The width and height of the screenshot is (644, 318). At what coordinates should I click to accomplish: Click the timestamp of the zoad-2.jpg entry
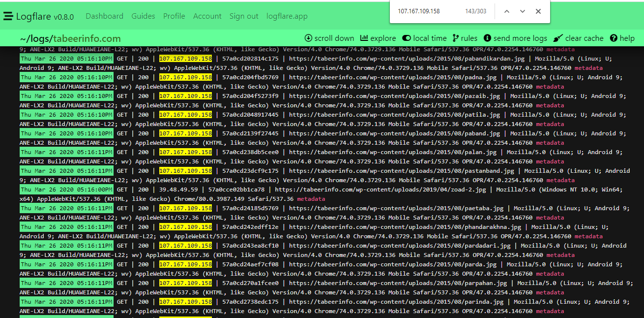[x=66, y=190]
